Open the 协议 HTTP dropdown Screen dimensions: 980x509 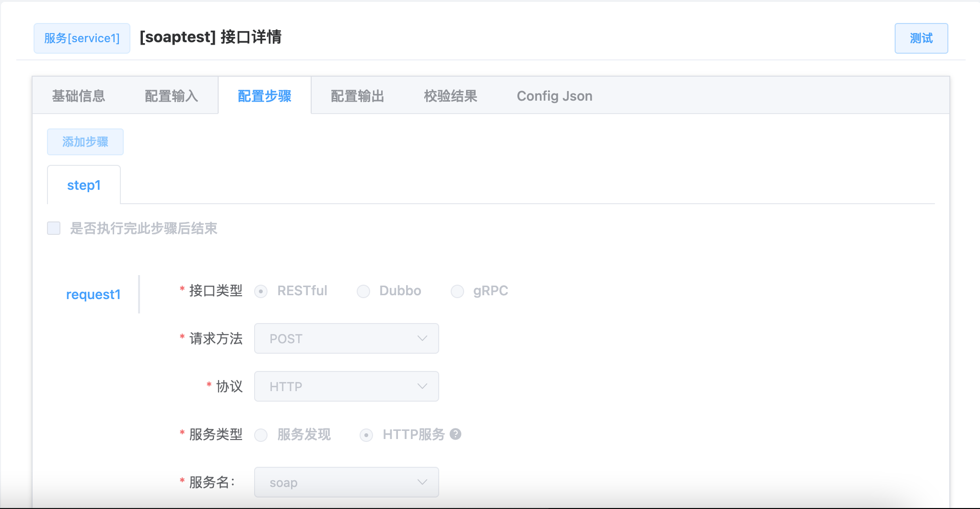(x=346, y=386)
